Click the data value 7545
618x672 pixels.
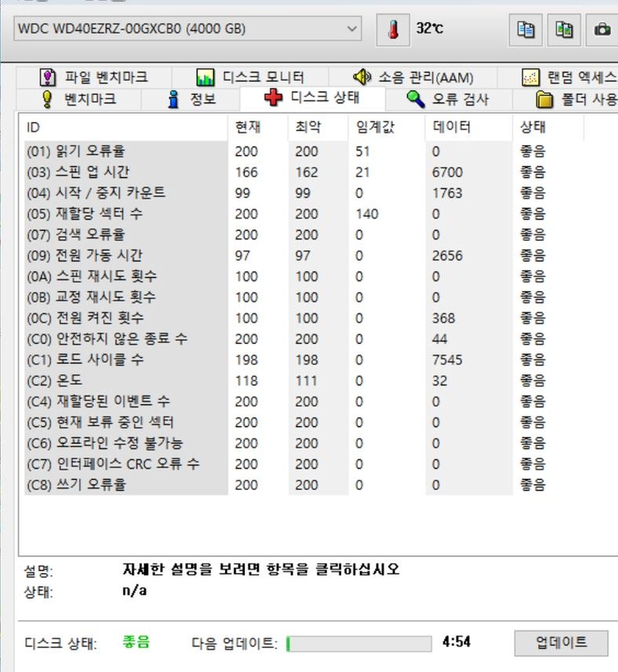pyautogui.click(x=447, y=360)
